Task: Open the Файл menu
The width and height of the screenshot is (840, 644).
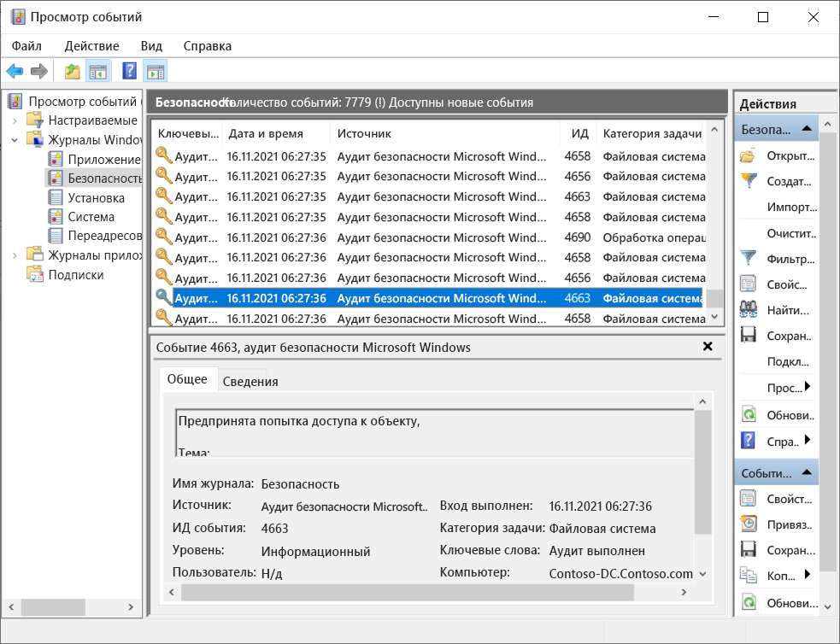Action: (x=26, y=46)
